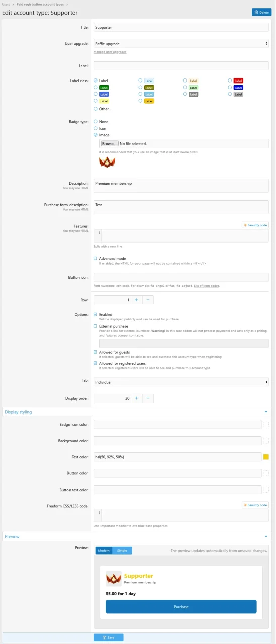Toggle Allowed for registered users checkbox

pyautogui.click(x=96, y=363)
